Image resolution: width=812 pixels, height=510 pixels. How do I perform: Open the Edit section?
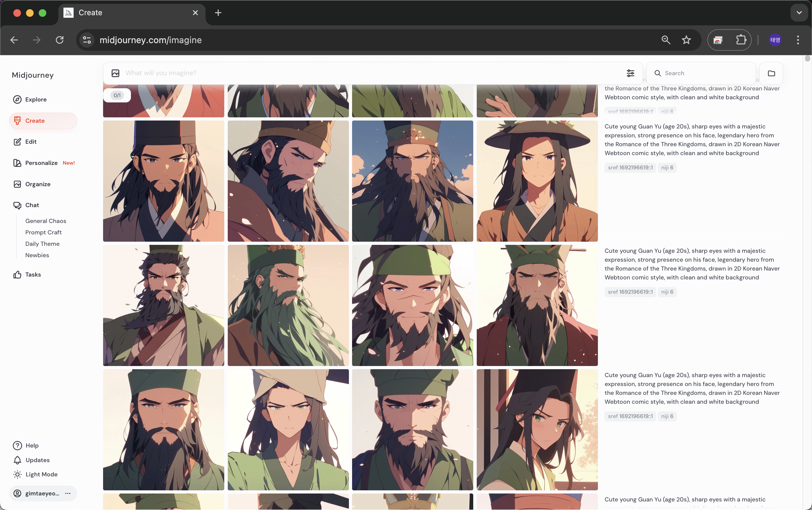coord(31,141)
